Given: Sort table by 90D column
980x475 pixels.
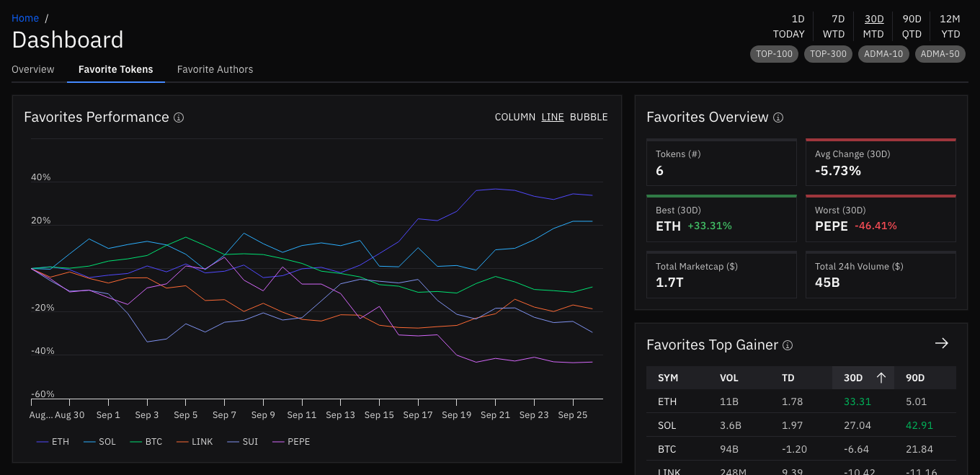Looking at the screenshot, I should 916,378.
